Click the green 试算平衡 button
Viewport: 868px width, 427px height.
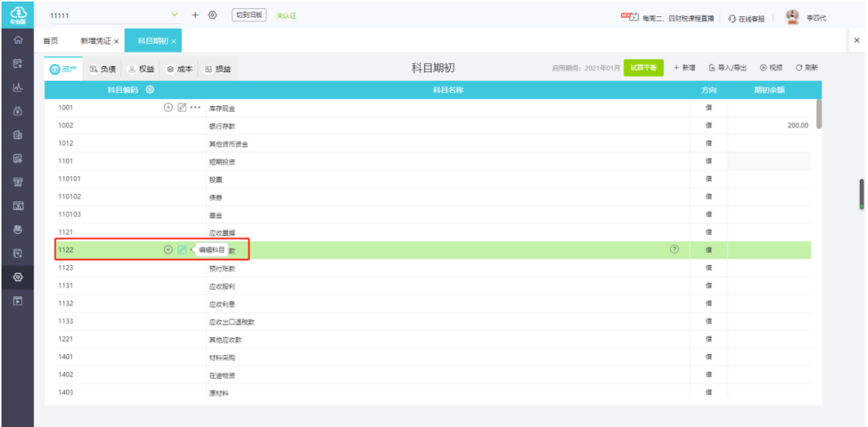point(643,68)
